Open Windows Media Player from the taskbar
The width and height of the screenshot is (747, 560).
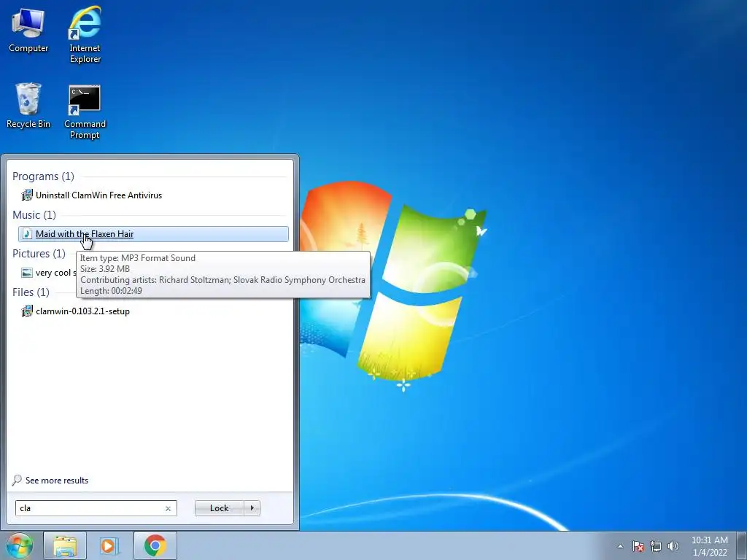pyautogui.click(x=109, y=545)
